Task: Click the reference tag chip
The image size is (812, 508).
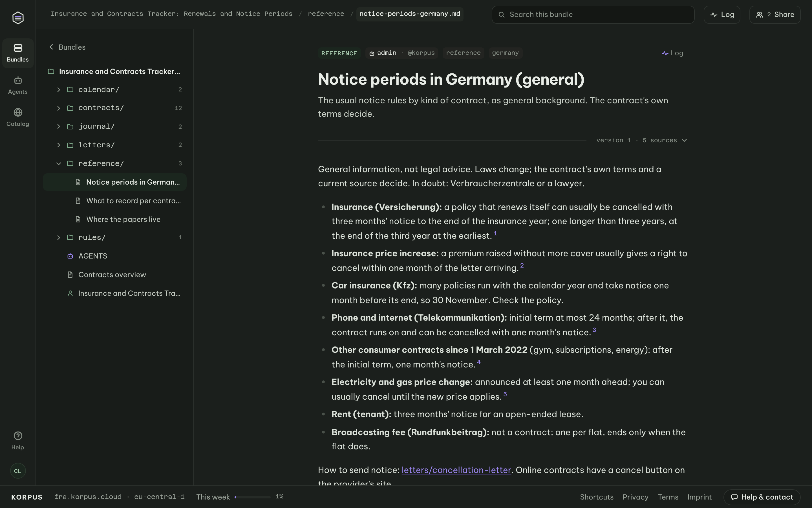Action: [463, 53]
